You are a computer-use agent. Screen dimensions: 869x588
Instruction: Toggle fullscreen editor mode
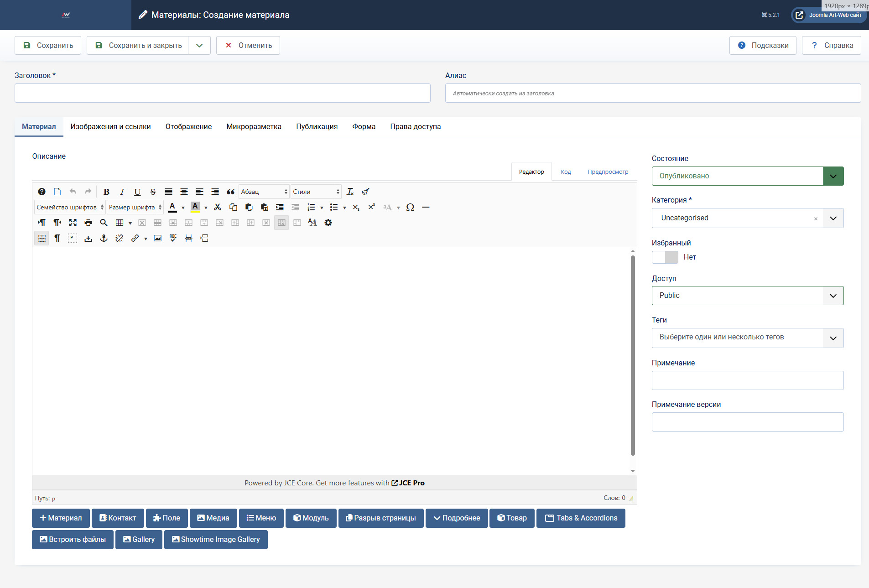tap(73, 223)
